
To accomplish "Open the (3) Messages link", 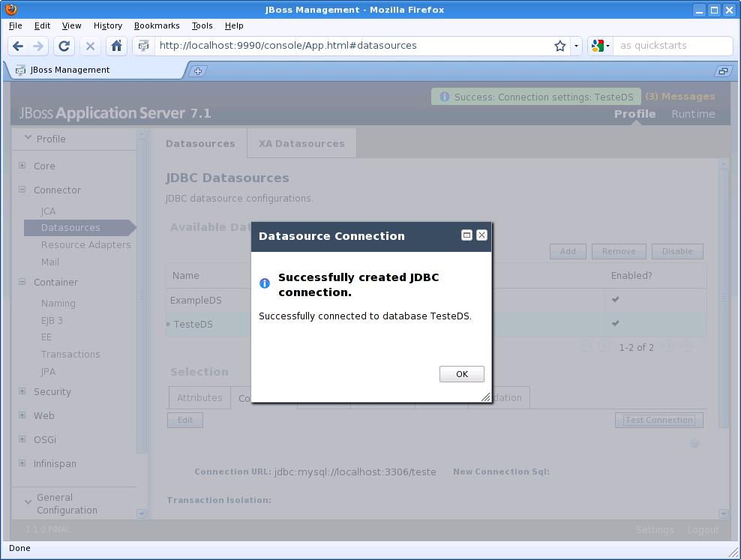I will click(x=680, y=96).
